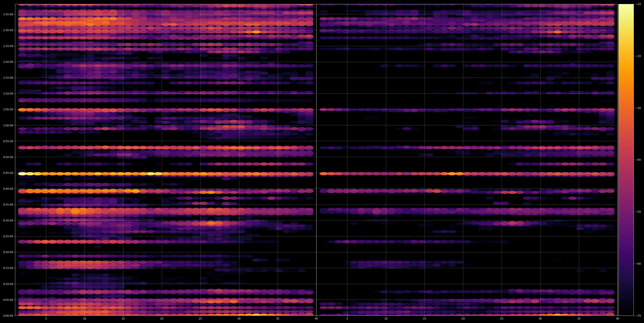Click the 0:55:00 y-axis tick label
The height and width of the screenshot is (323, 644).
8,141
